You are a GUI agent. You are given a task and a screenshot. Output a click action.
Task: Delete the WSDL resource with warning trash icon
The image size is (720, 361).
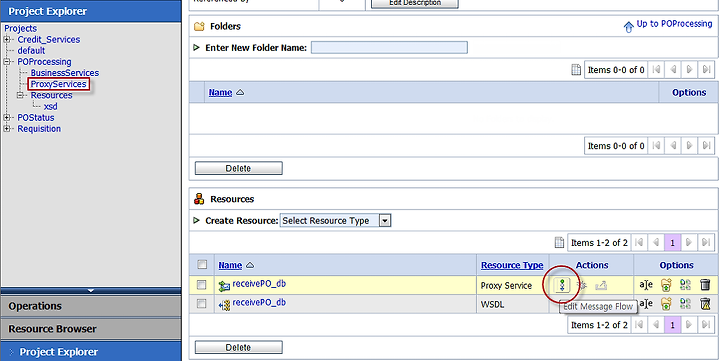[705, 304]
